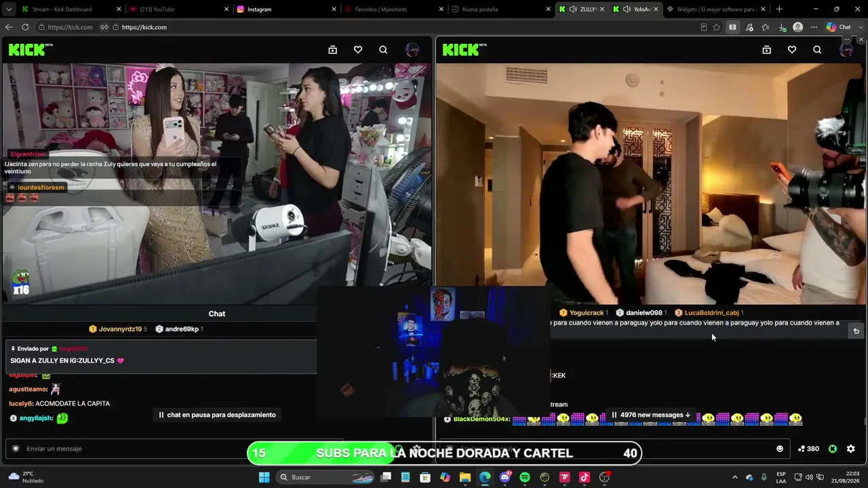This screenshot has width=868, height=488.
Task: Click the taskbar Buscar search box
Action: [324, 477]
